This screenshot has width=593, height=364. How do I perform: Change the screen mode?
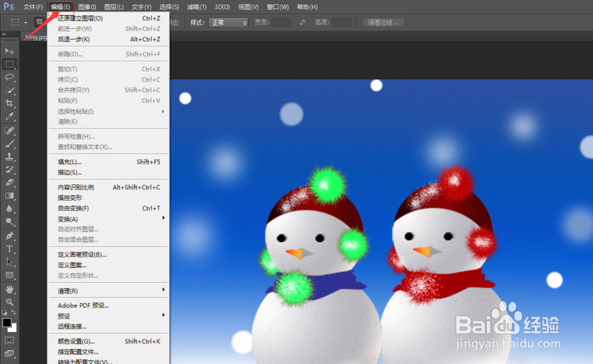[9, 354]
